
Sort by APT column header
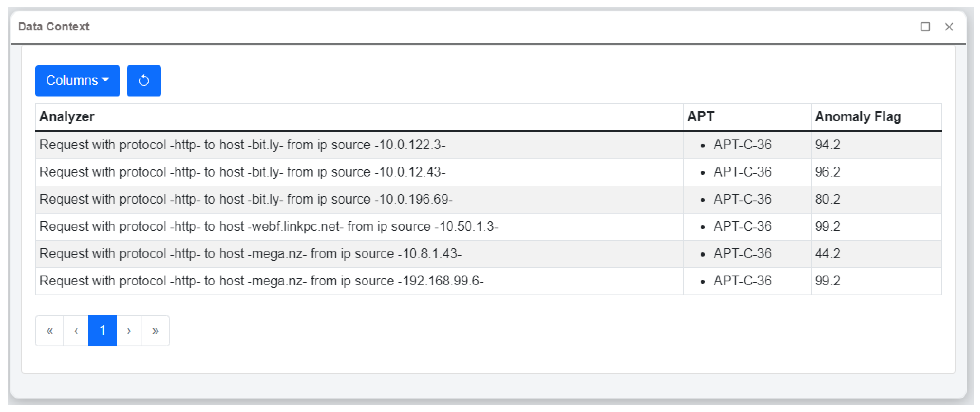pos(700,116)
